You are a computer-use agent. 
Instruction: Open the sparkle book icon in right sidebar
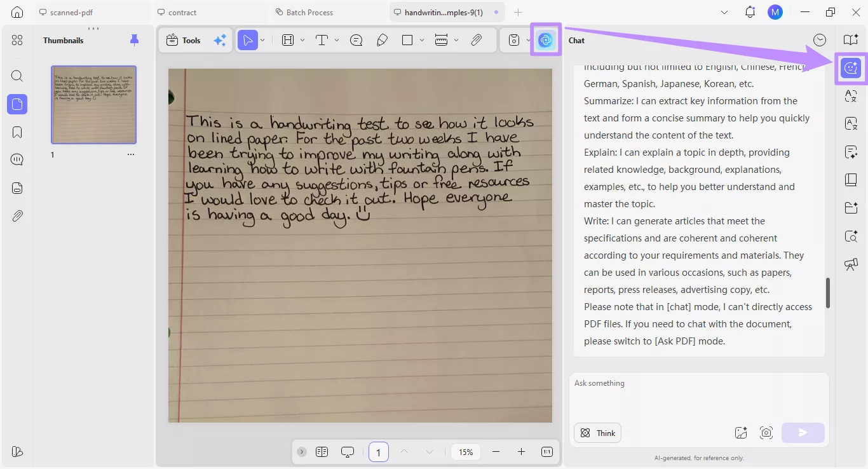click(x=851, y=39)
